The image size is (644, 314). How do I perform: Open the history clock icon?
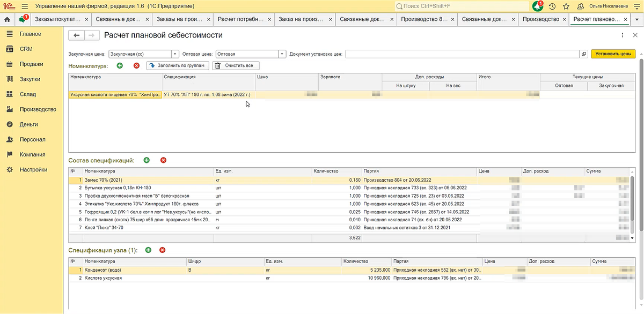552,6
